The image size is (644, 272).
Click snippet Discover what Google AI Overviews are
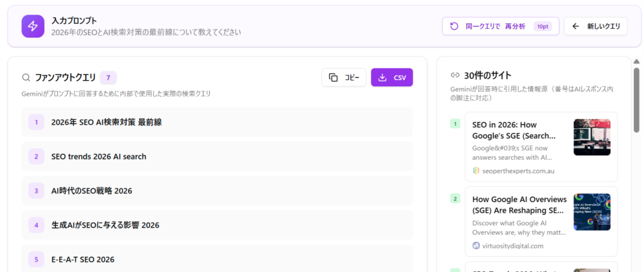pyautogui.click(x=519, y=228)
